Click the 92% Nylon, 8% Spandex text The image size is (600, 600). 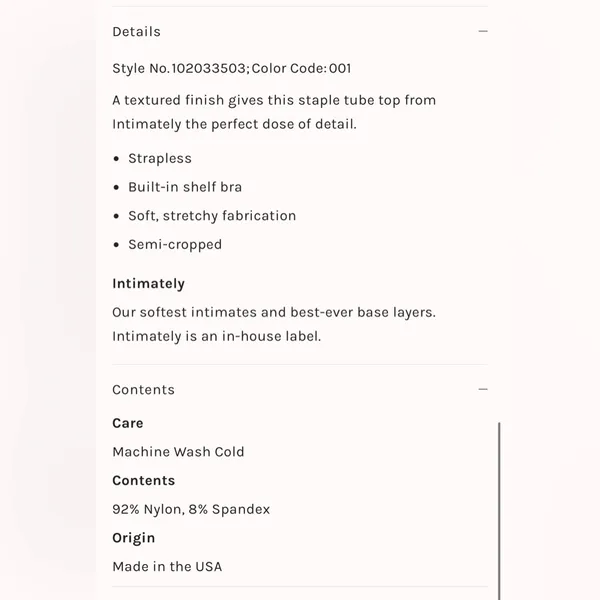(191, 509)
